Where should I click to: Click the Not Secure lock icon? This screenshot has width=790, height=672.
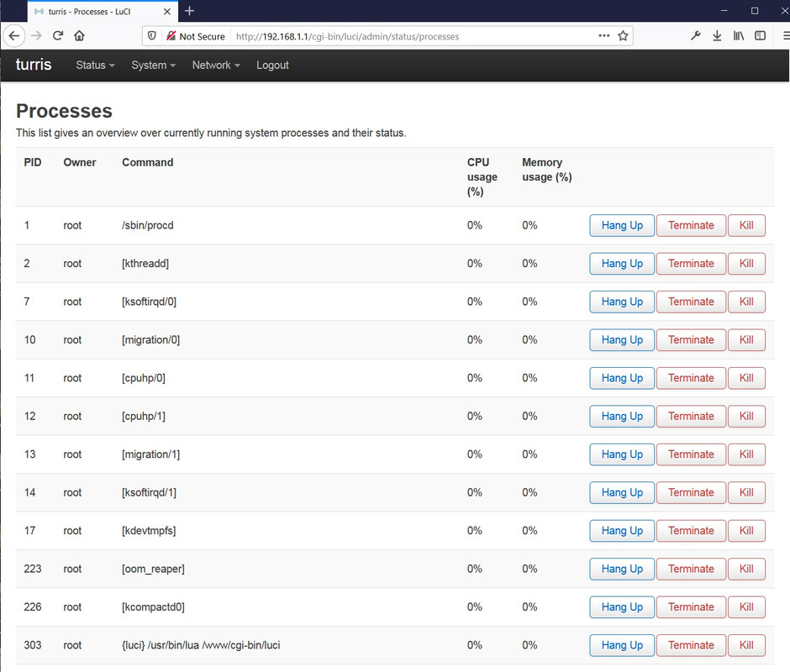(171, 36)
